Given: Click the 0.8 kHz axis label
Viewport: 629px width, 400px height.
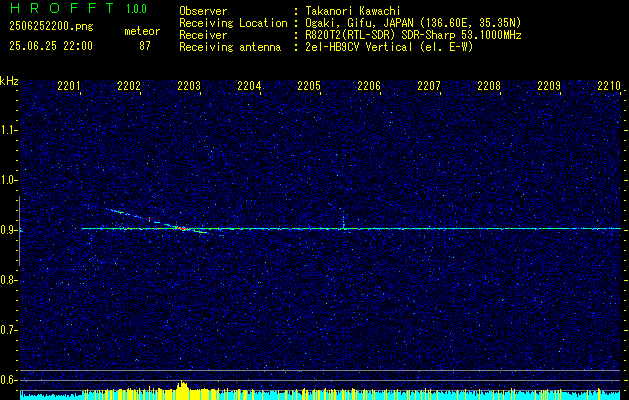Looking at the screenshot, I should tap(9, 280).
